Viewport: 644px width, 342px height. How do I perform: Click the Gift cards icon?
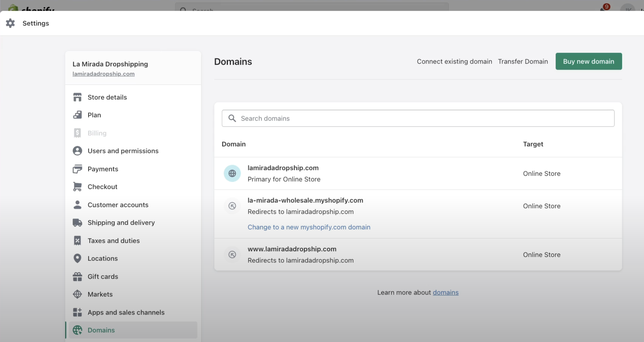click(77, 276)
